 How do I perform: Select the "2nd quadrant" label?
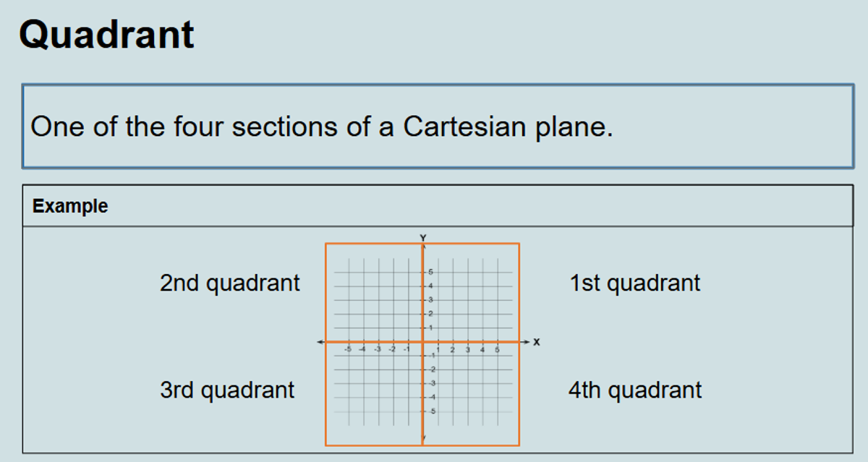click(x=229, y=283)
